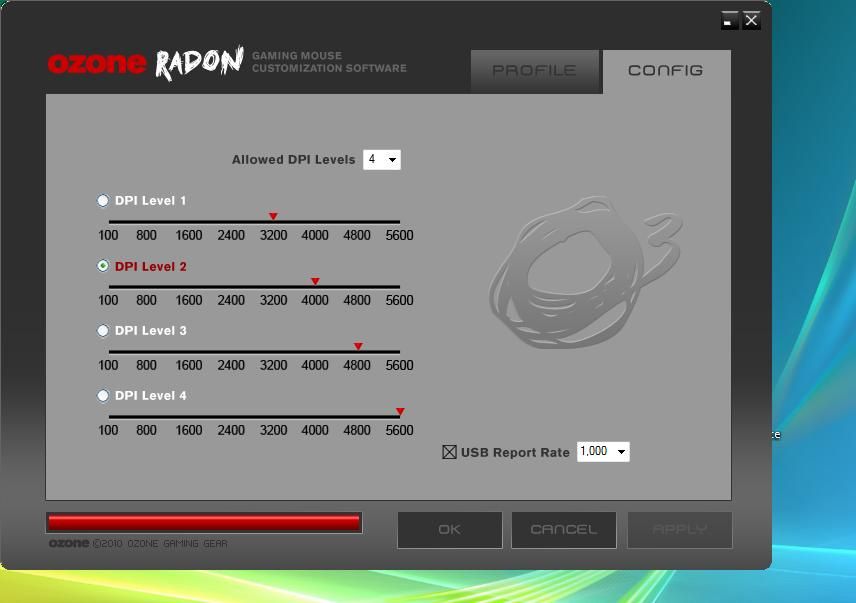Click the DPI Level 2 slider marker

point(315,281)
